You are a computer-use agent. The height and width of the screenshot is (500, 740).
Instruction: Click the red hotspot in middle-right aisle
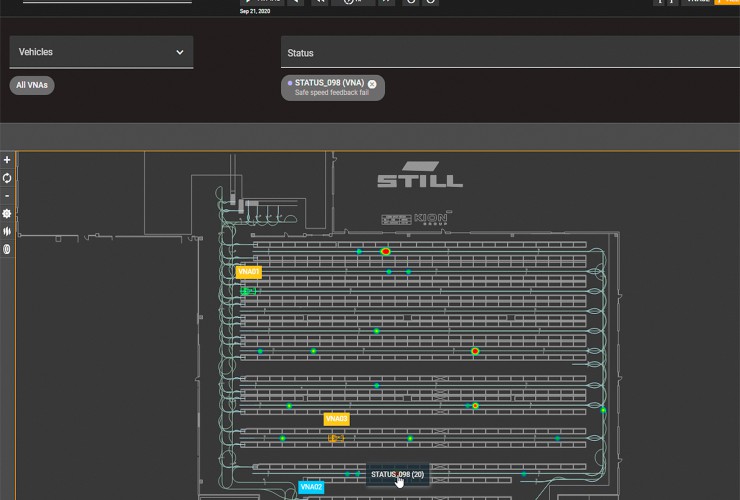475,351
